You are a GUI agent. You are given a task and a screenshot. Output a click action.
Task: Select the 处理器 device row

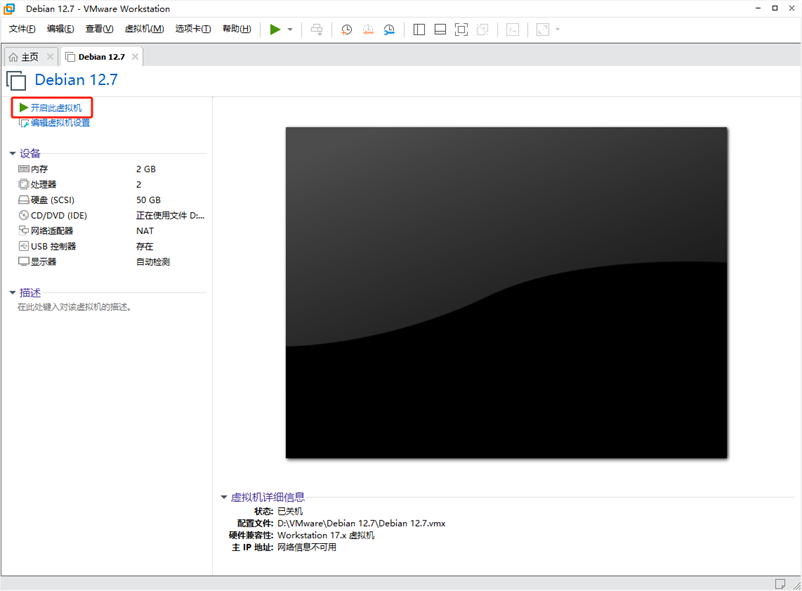coord(112,184)
